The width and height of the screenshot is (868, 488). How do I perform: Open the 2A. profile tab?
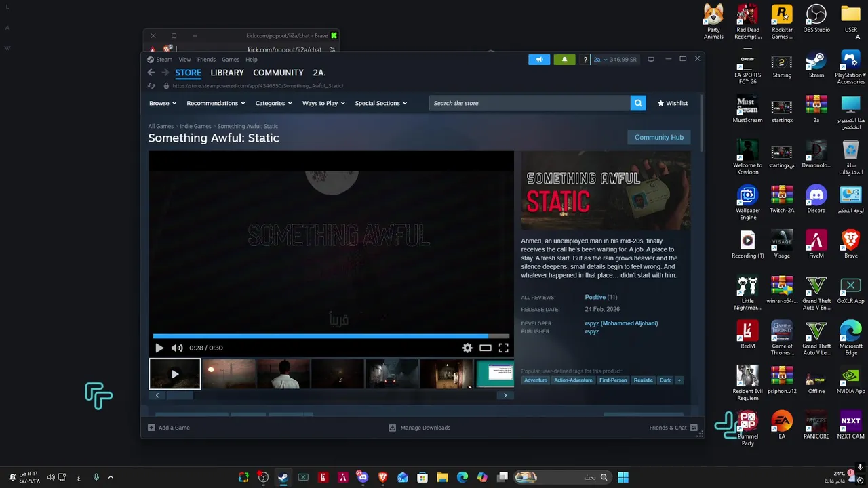[x=319, y=73]
